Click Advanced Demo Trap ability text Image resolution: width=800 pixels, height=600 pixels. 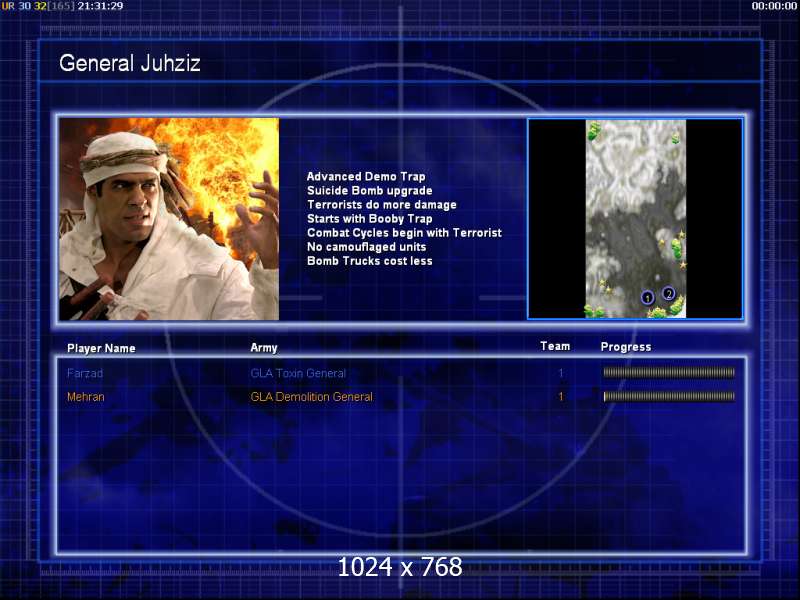366,177
